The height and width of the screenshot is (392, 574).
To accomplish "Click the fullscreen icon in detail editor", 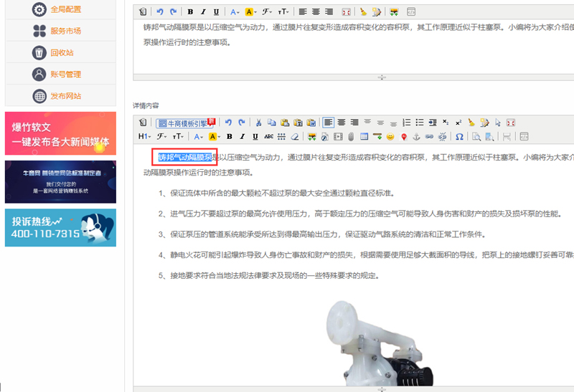I will [511, 123].
